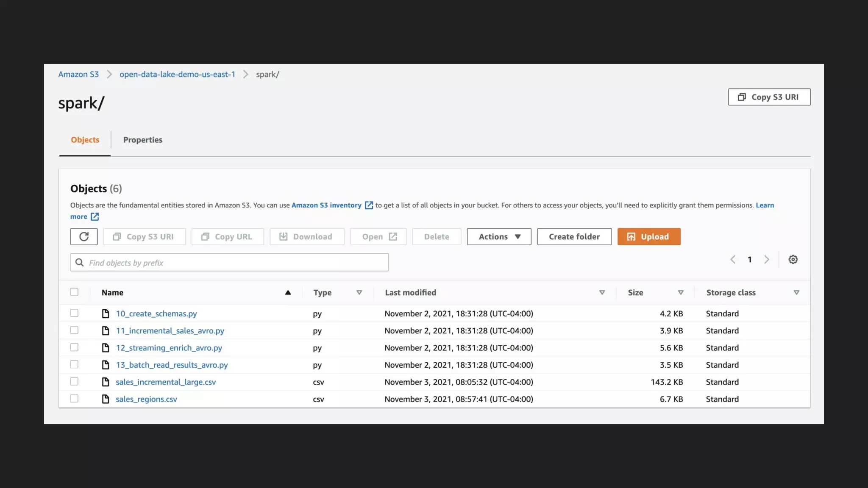Check the 10_create_schemas.py row
Viewport: 868px width, 488px height.
pos(74,313)
